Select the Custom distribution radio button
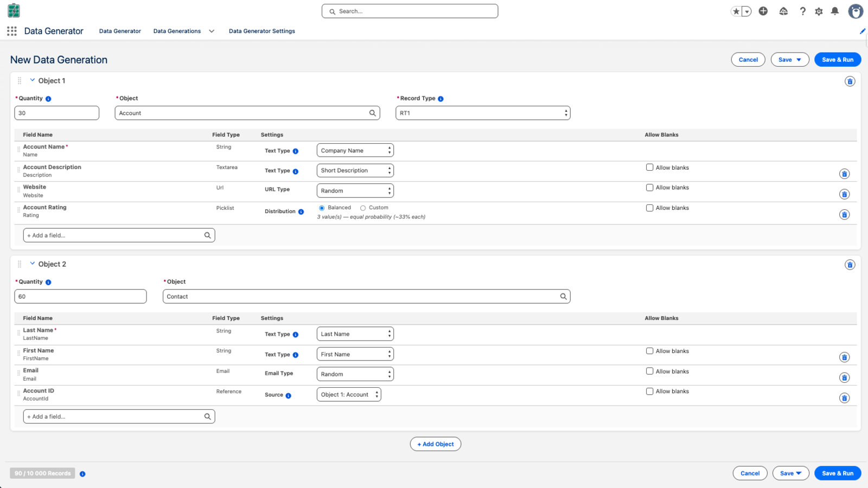The height and width of the screenshot is (488, 868). tap(363, 208)
